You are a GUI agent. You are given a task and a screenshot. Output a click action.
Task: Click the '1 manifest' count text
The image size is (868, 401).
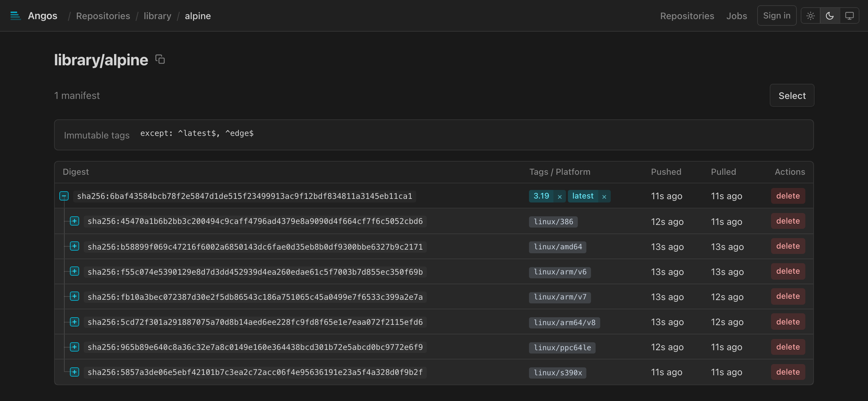(77, 95)
